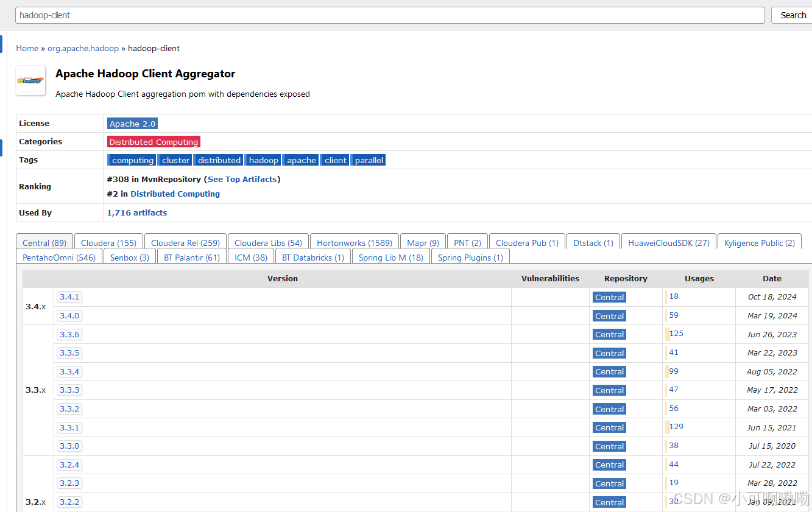Open 125 usages for version 3.3.6
Screen dimensions: 812x512
[676, 334]
